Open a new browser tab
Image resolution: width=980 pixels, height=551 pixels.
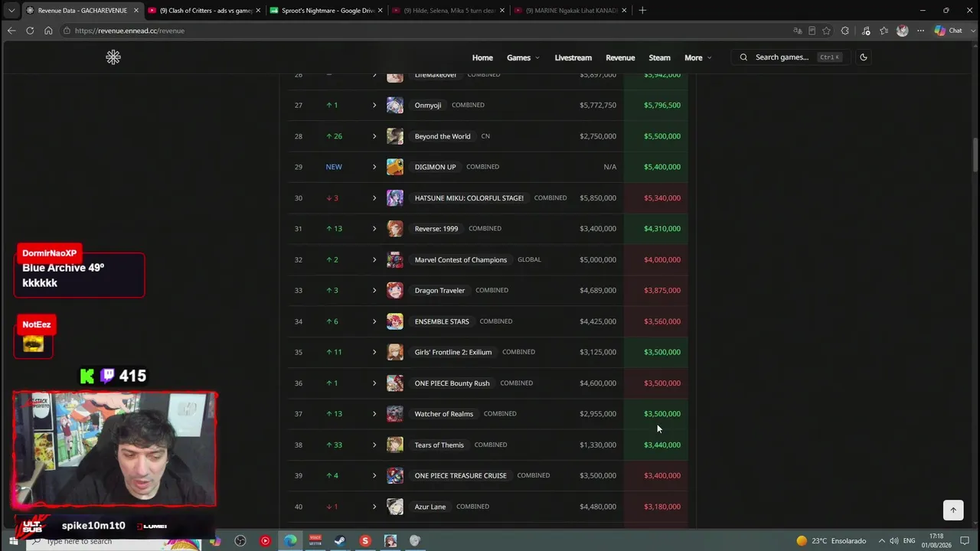pyautogui.click(x=642, y=11)
